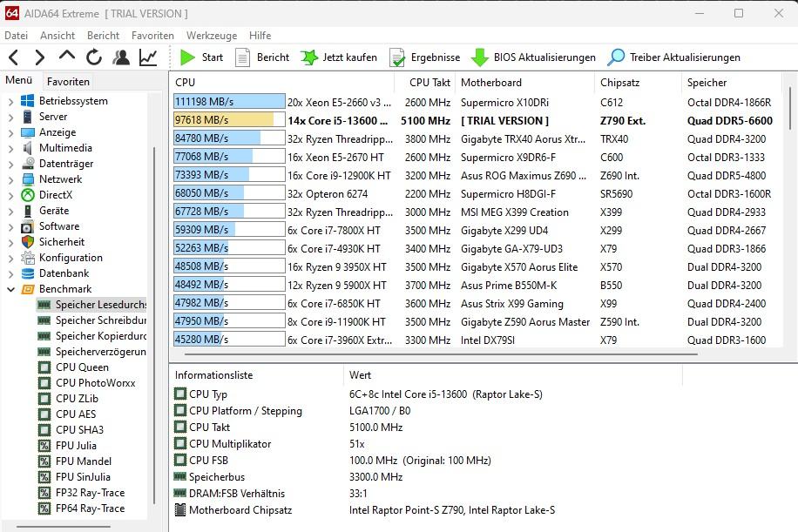
Task: Click the Software icon in the tree
Action: pyautogui.click(x=28, y=226)
